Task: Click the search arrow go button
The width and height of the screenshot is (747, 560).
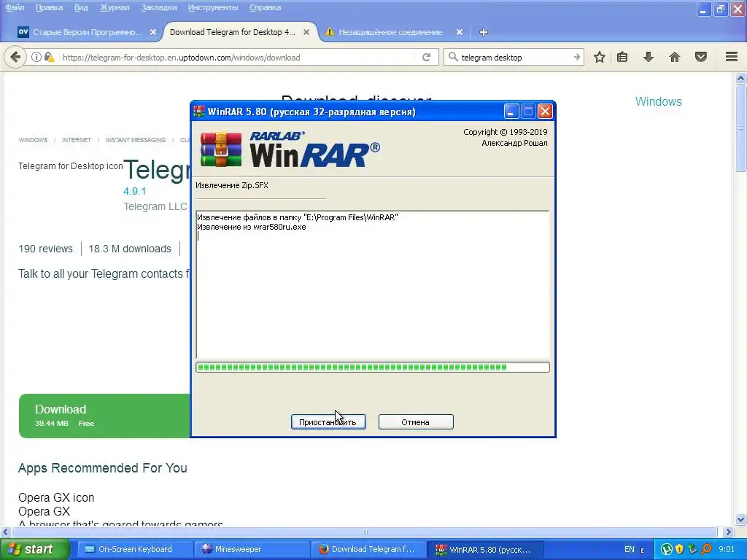Action: coord(577,57)
